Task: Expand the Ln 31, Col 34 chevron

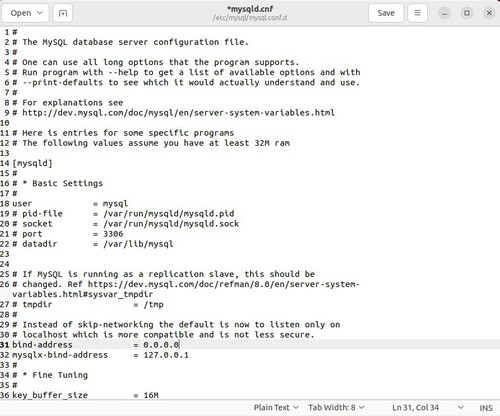Action: (x=461, y=407)
